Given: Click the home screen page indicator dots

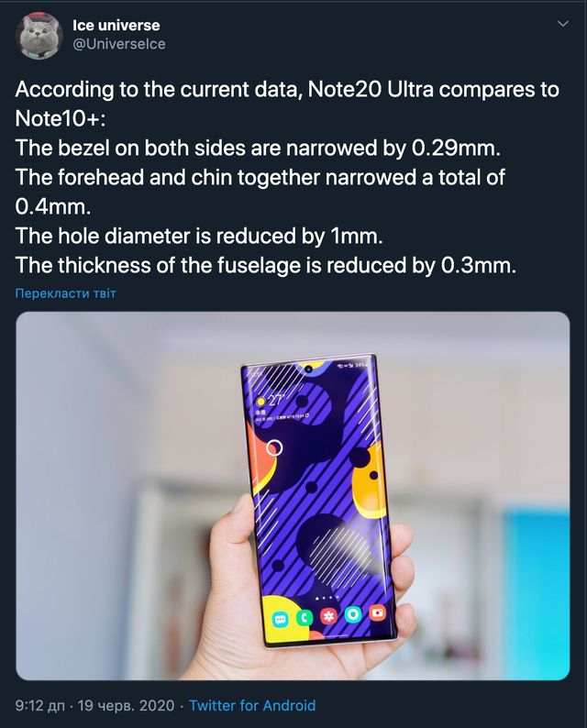Looking at the screenshot, I should (327, 597).
